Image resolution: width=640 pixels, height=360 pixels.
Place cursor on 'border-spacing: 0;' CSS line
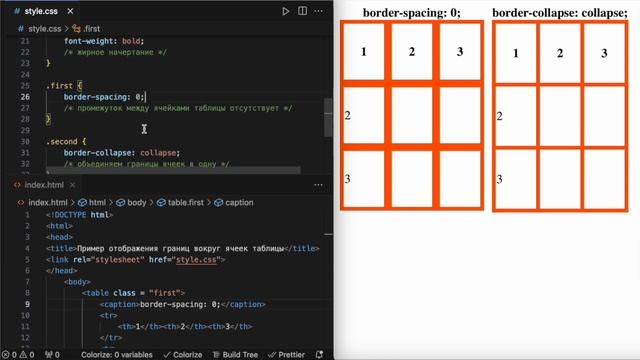(104, 97)
